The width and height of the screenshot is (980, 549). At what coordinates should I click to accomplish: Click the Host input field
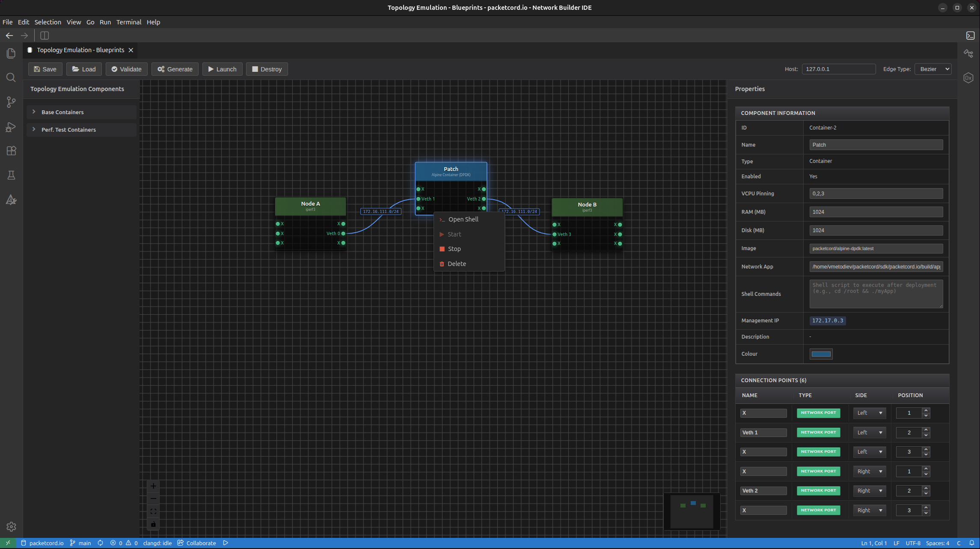[838, 69]
